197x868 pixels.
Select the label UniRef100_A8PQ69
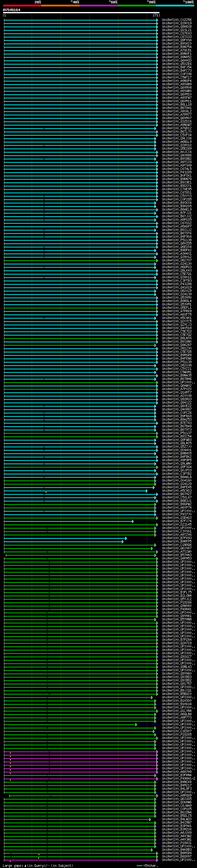point(176,796)
